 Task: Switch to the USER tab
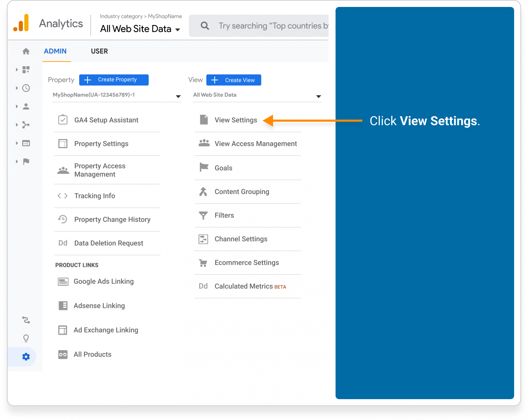(x=99, y=51)
